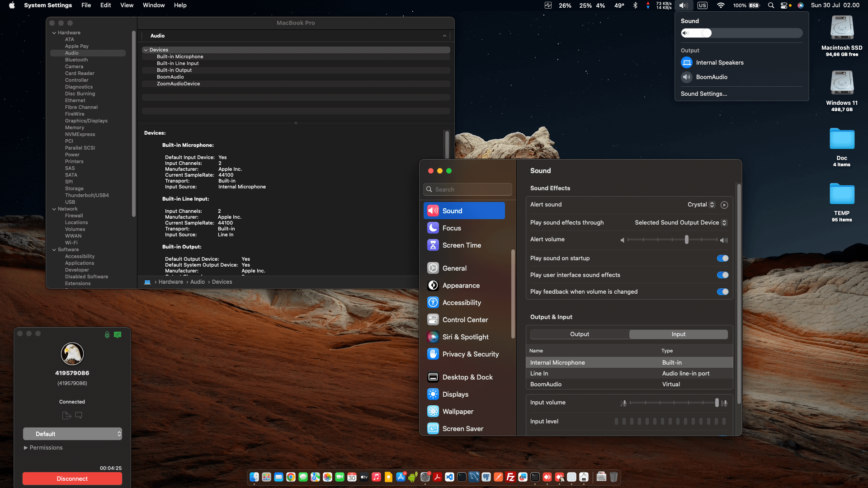The width and height of the screenshot is (868, 488).
Task: Open Play sound effects through dropdown
Action: pos(681,222)
